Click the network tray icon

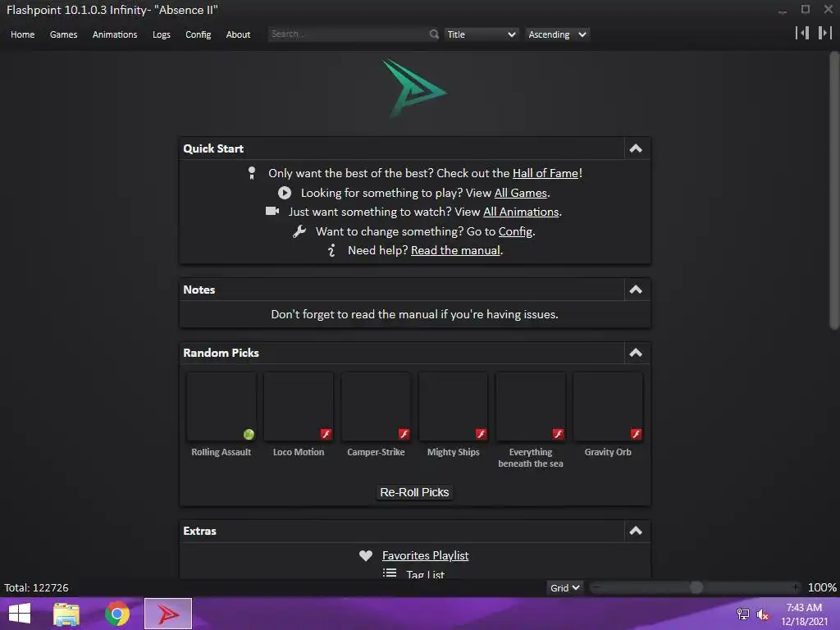click(742, 614)
